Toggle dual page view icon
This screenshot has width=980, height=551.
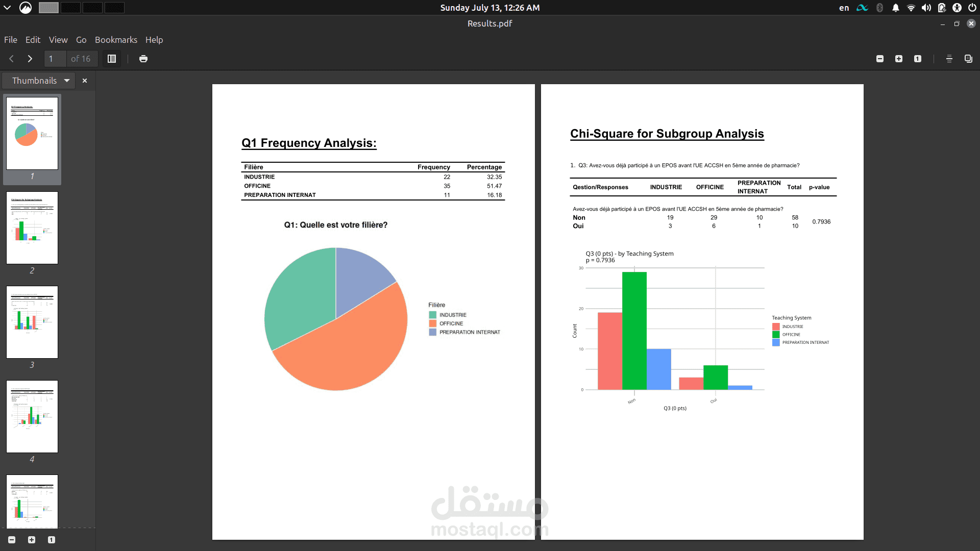[968, 59]
